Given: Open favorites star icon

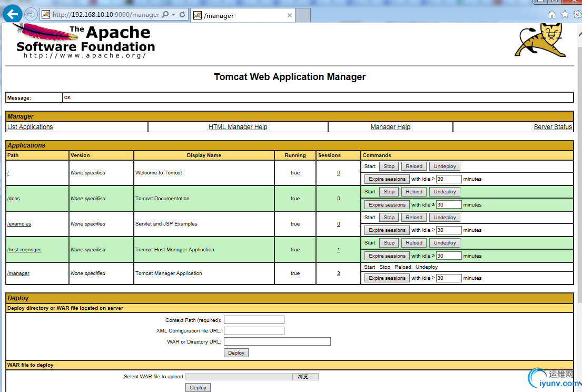Looking at the screenshot, I should 565,15.
